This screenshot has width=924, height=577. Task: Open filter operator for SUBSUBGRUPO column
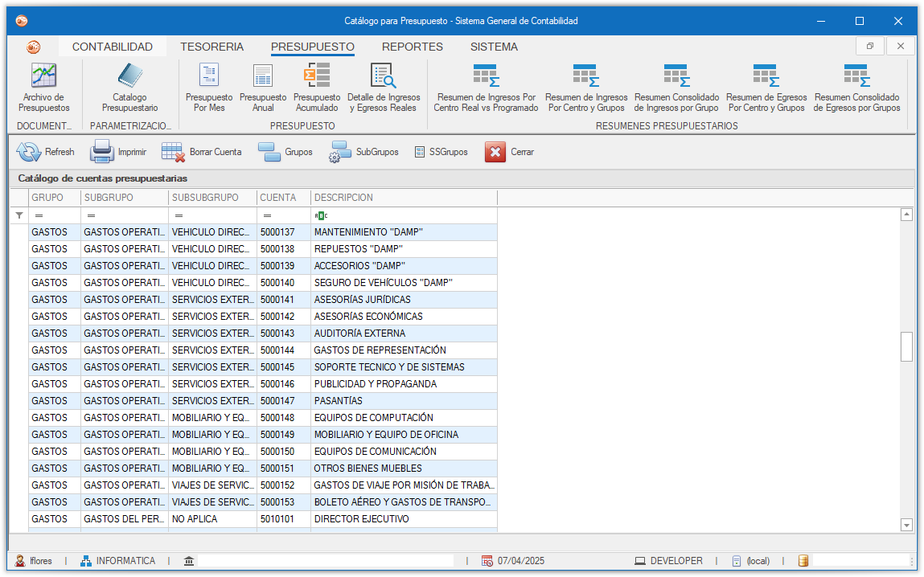pyautogui.click(x=179, y=215)
